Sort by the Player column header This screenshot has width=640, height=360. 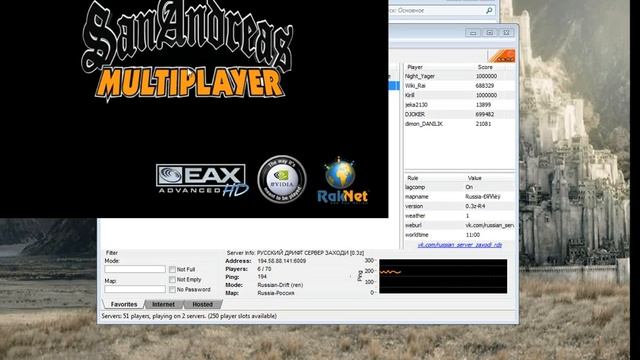point(415,67)
